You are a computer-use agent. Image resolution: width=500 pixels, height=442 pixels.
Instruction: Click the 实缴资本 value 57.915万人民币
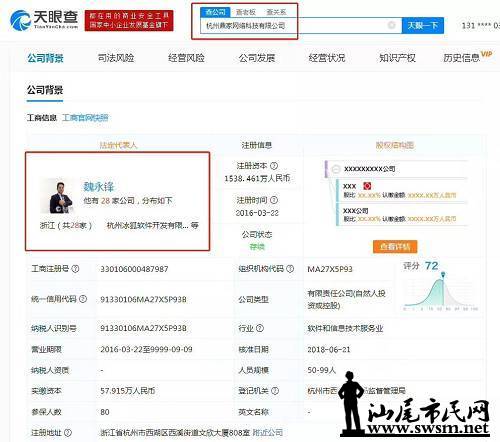click(x=128, y=391)
